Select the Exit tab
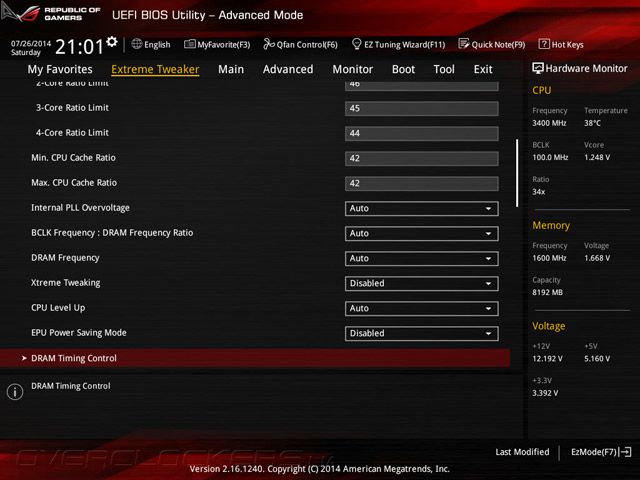The image size is (640, 480). click(x=483, y=69)
